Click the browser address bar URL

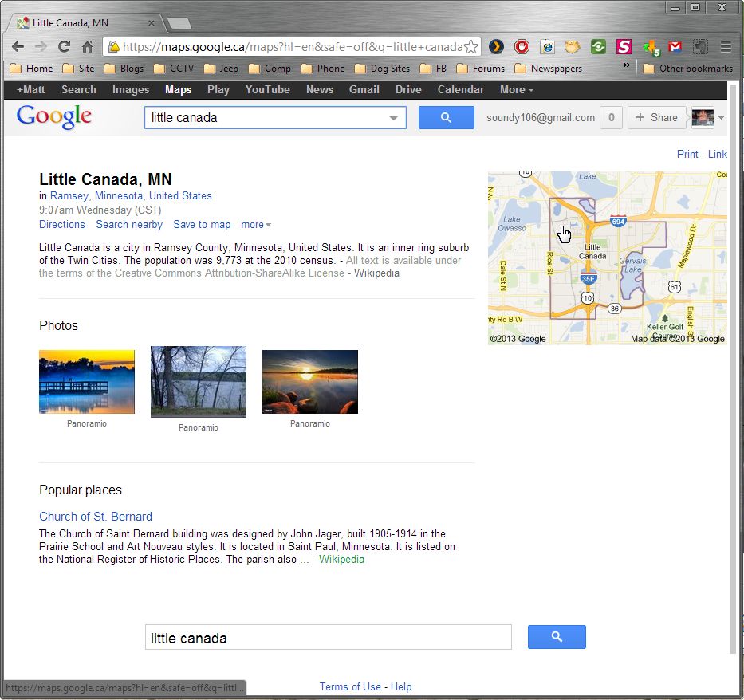[292, 47]
